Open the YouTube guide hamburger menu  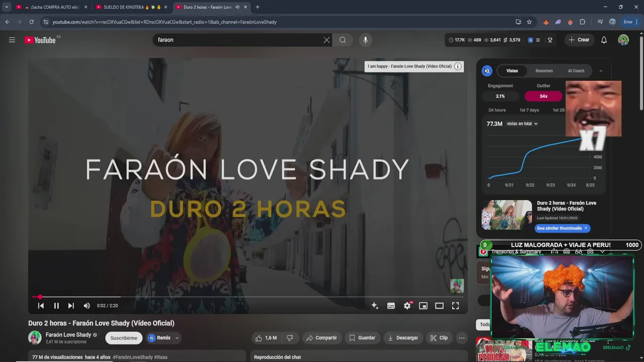click(12, 40)
